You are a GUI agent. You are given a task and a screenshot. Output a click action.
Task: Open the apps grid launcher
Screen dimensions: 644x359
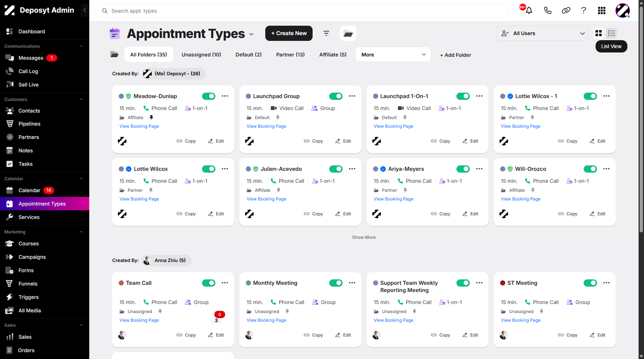coord(602,10)
